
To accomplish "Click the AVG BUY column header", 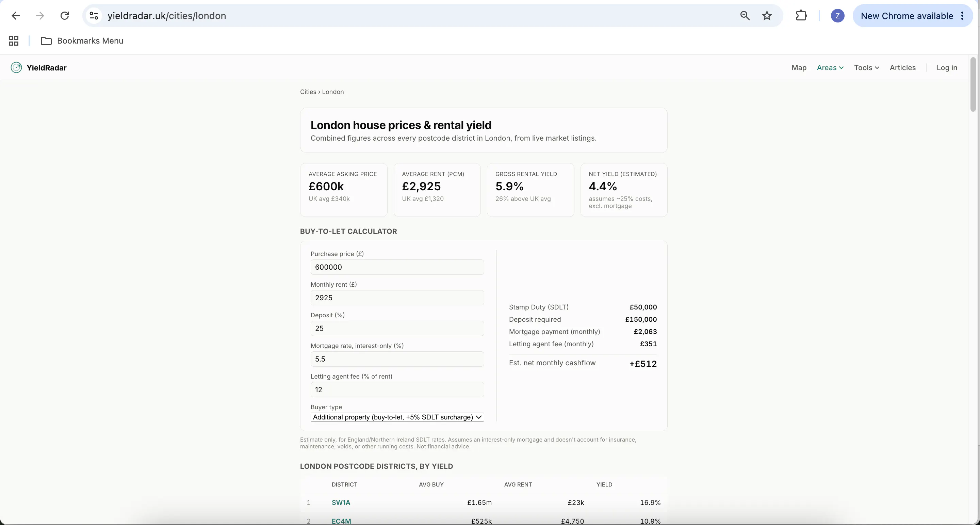I will (431, 484).
